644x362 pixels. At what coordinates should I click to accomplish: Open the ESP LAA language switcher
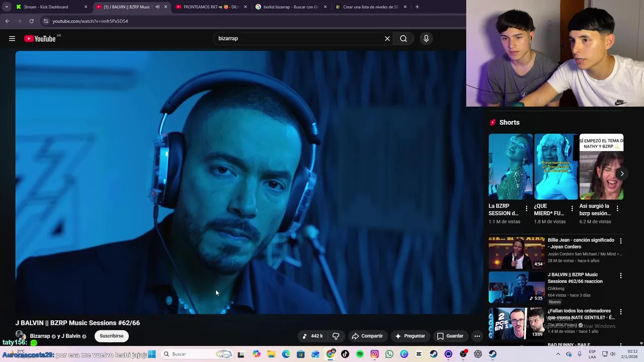tap(593, 354)
